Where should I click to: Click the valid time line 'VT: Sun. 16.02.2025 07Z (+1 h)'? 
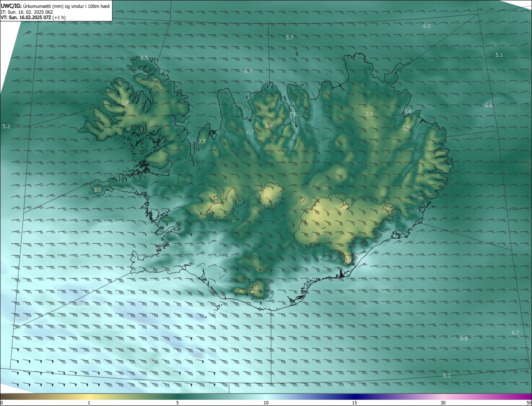(x=33, y=17)
